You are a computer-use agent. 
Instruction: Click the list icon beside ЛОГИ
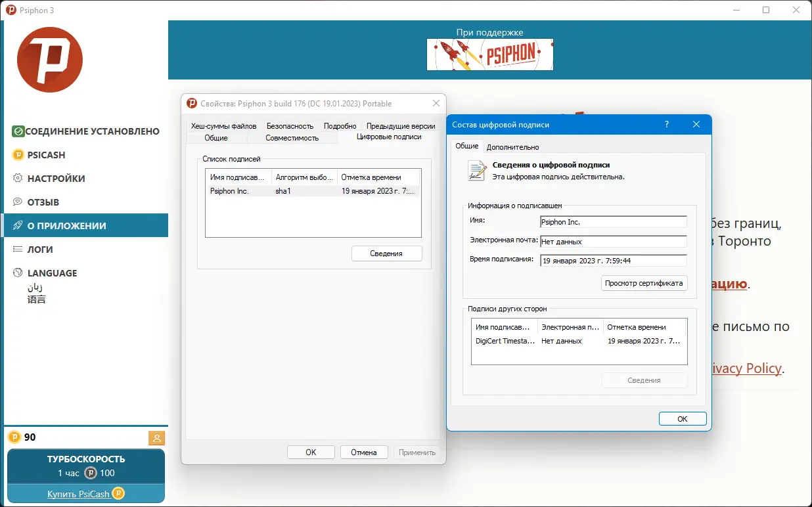[x=18, y=250]
